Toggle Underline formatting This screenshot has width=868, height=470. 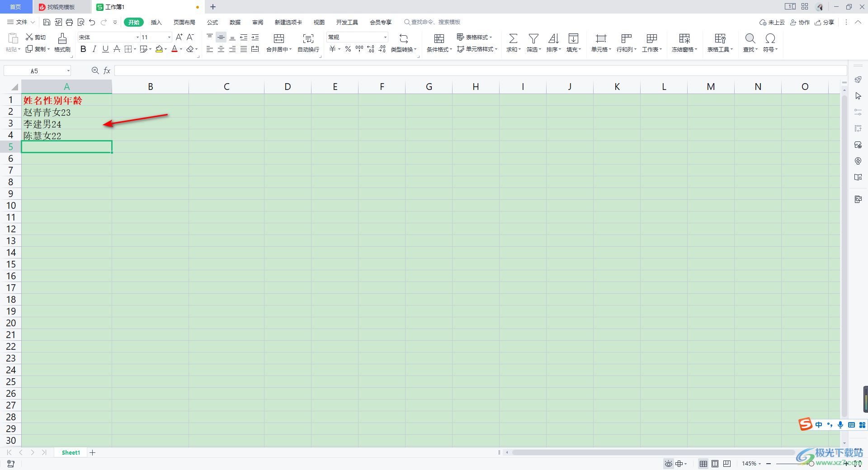[x=105, y=49]
